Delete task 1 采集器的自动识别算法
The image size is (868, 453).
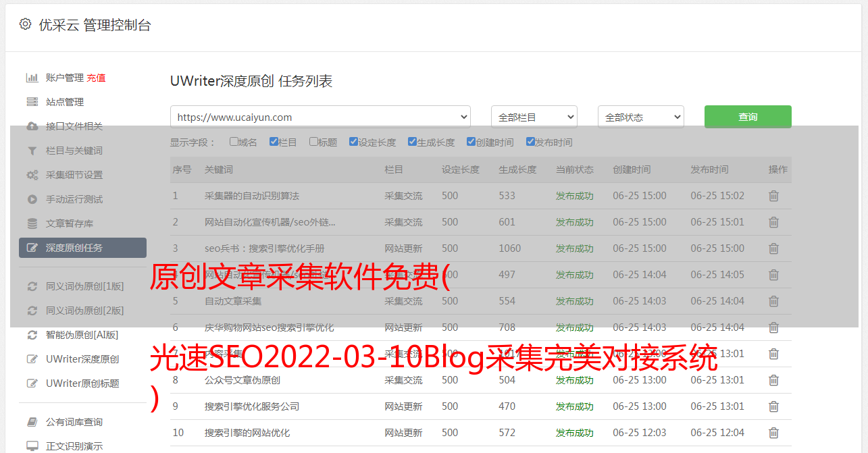coord(774,196)
